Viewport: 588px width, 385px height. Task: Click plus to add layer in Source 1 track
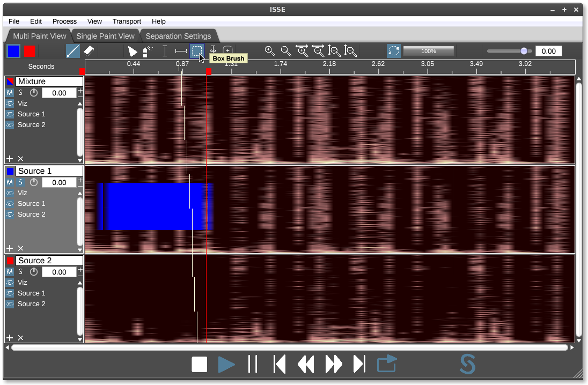(9, 248)
